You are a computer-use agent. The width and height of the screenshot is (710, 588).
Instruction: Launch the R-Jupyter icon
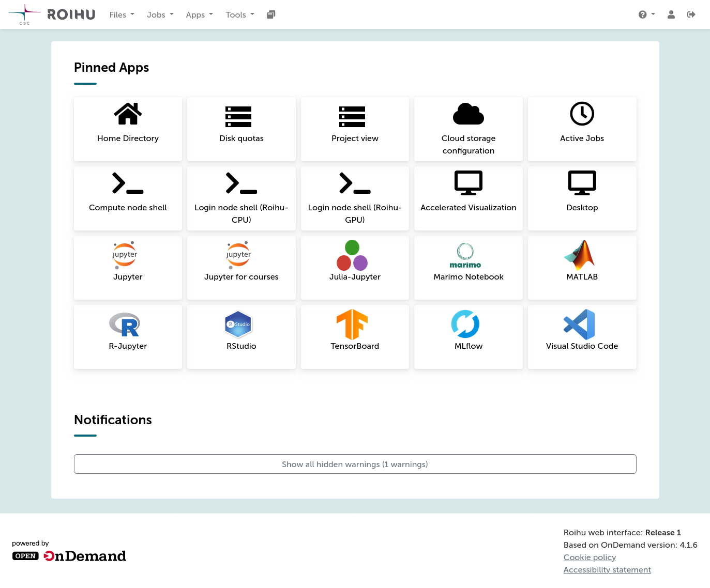125,324
